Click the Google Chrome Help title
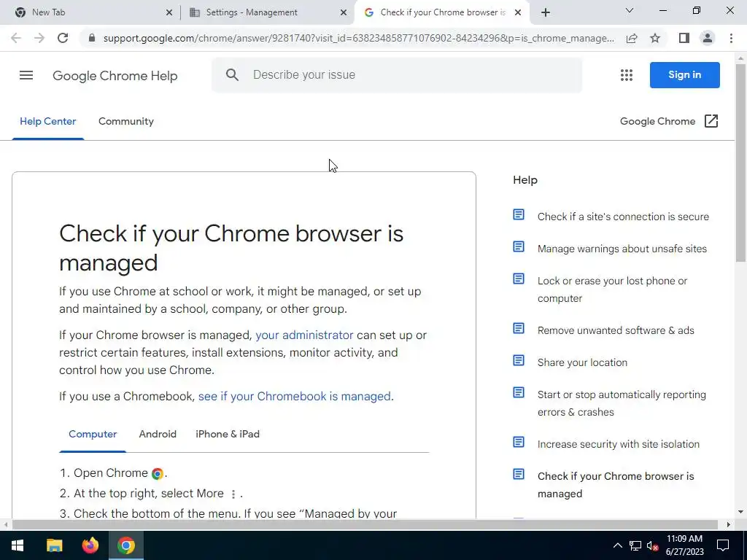The width and height of the screenshot is (747, 560). (x=115, y=76)
